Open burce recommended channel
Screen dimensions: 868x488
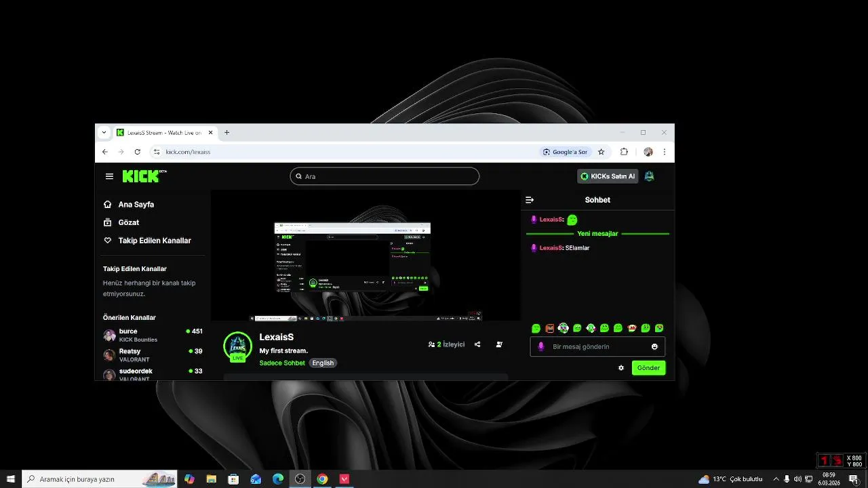click(x=153, y=335)
